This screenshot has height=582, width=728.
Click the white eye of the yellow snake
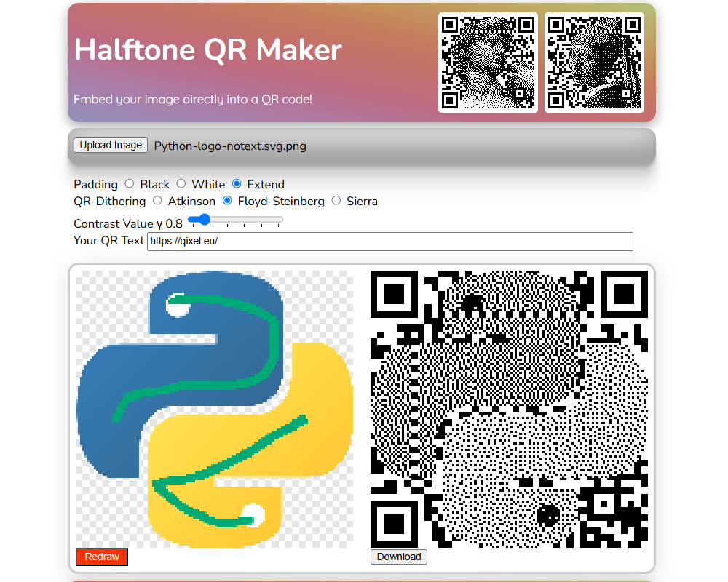(x=252, y=514)
